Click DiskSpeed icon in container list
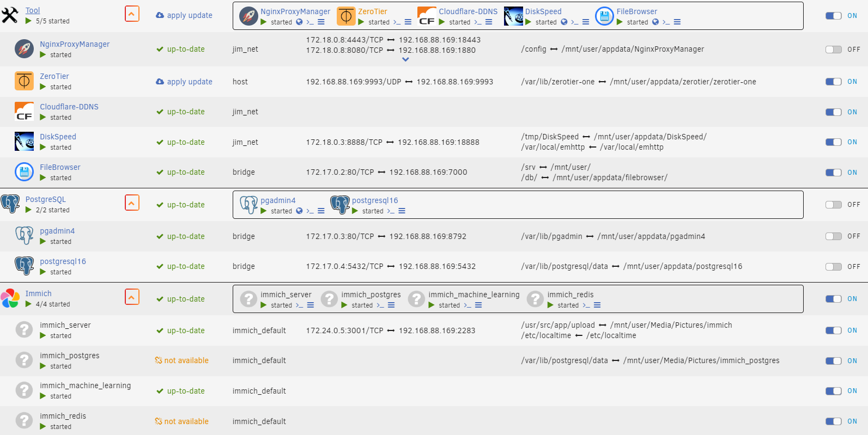This screenshot has height=435, width=868. click(x=24, y=142)
